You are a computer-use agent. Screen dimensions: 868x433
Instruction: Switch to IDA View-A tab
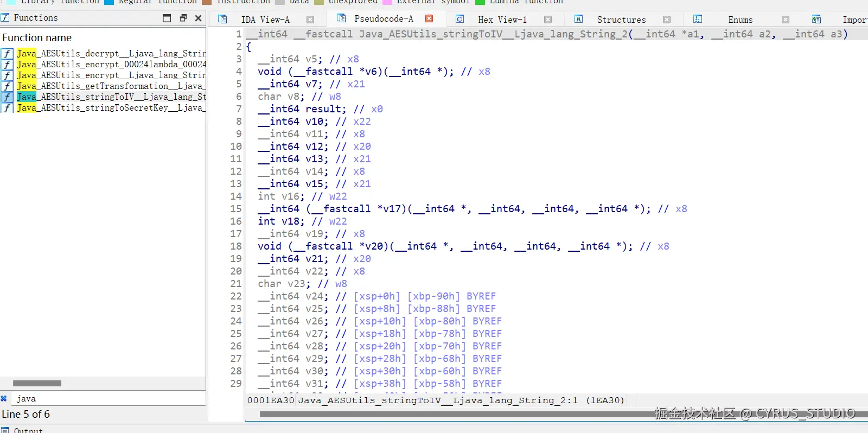265,20
